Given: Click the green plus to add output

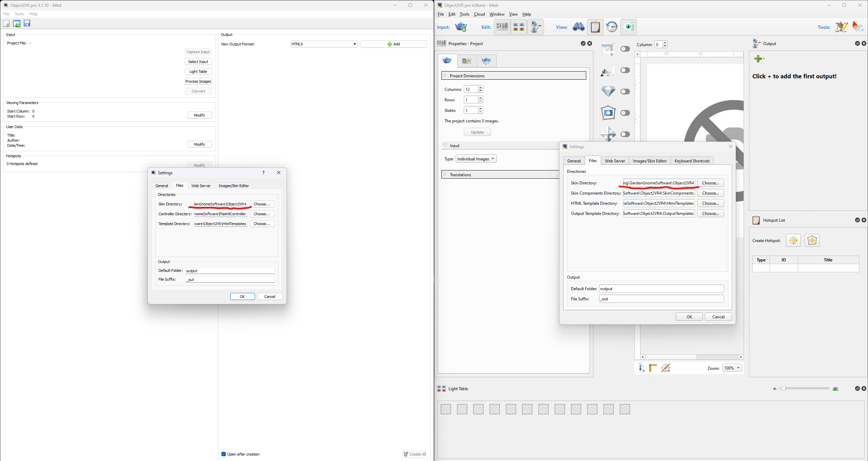Looking at the screenshot, I should click(x=758, y=59).
